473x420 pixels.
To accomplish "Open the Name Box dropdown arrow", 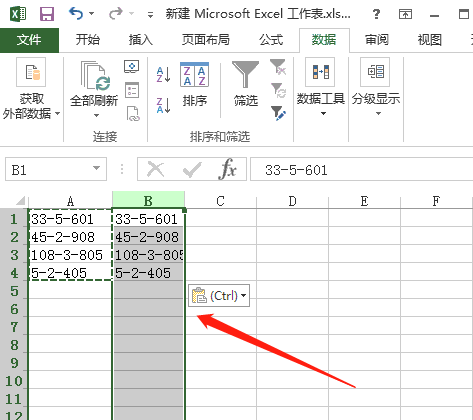I will 97,168.
